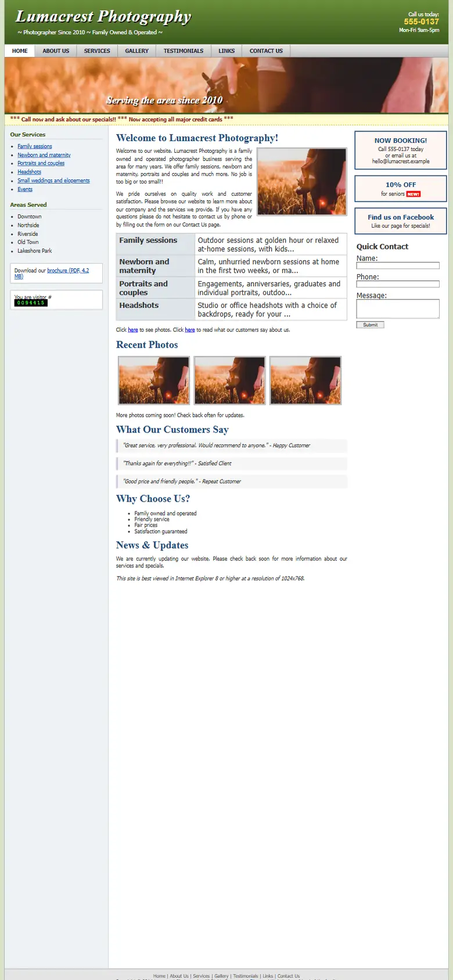The height and width of the screenshot is (980, 453).
Task: Click the 'Satisfaction guaranteed' bullet point
Action: point(161,532)
